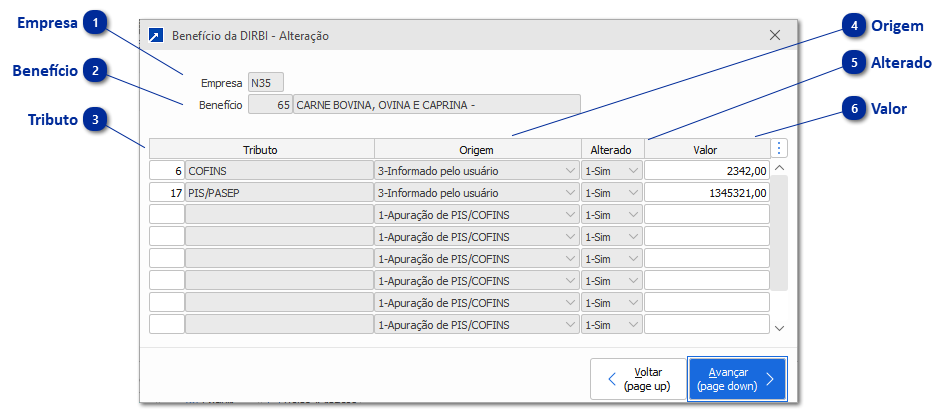Expand the Alterado dropdown in the COFINS row

[633, 171]
